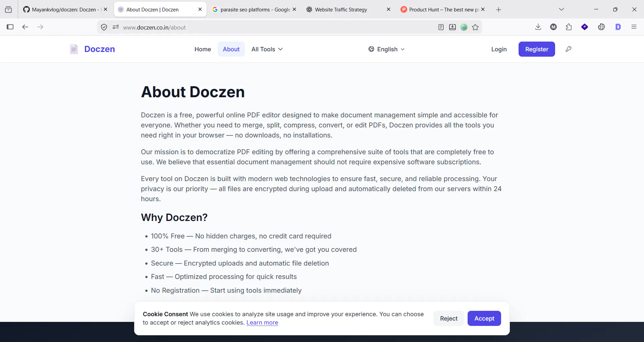The height and width of the screenshot is (342, 644).
Task: Open the downloads panel
Action: point(538,27)
